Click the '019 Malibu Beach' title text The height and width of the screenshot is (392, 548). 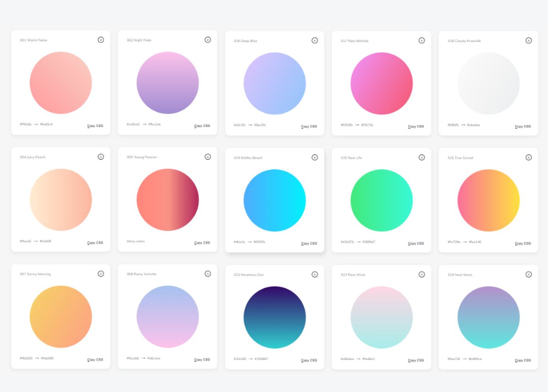pyautogui.click(x=248, y=158)
